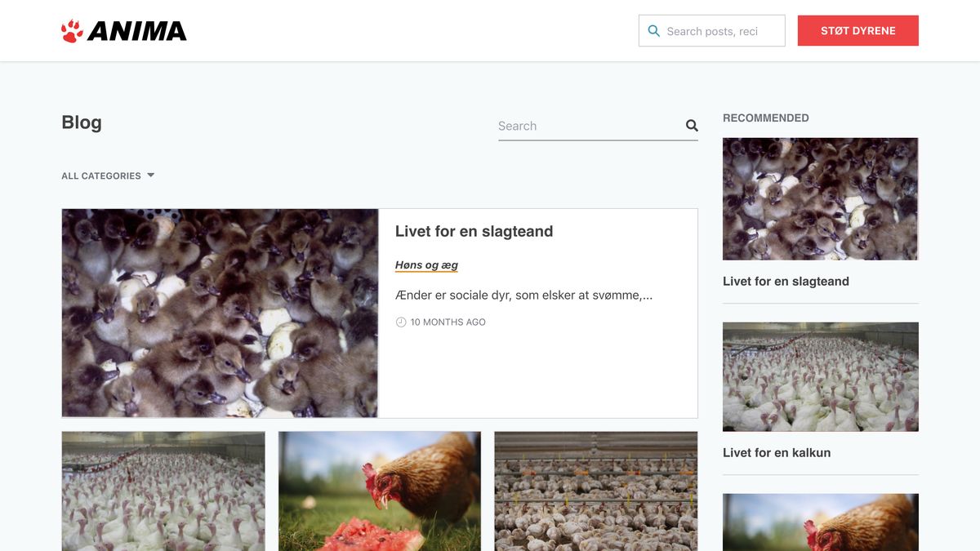980x551 pixels.
Task: Select recommended ducklings thumbnail in sidebar
Action: pyautogui.click(x=820, y=198)
